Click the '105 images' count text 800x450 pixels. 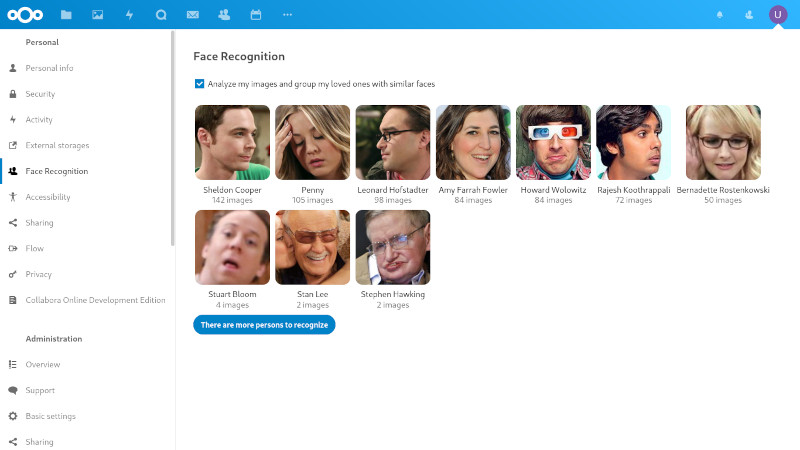[312, 200]
